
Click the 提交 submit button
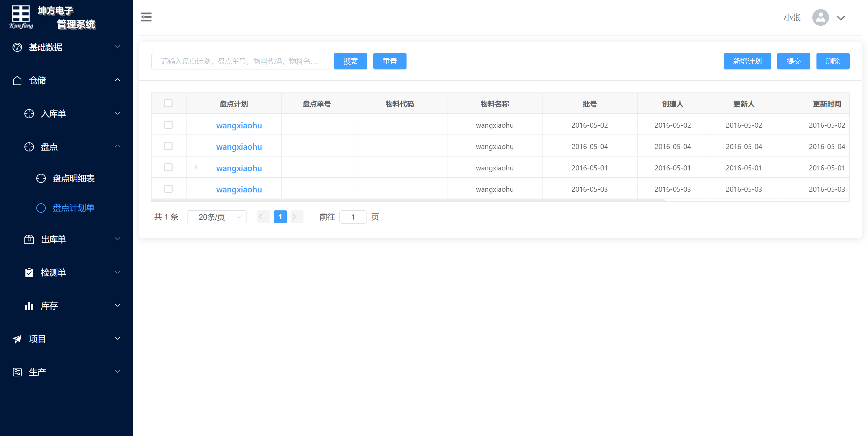[794, 61]
